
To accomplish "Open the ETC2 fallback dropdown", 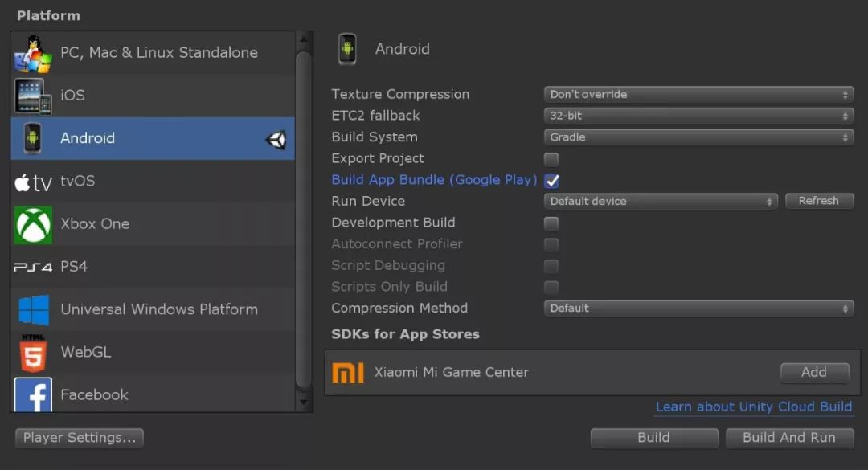I will click(x=698, y=116).
